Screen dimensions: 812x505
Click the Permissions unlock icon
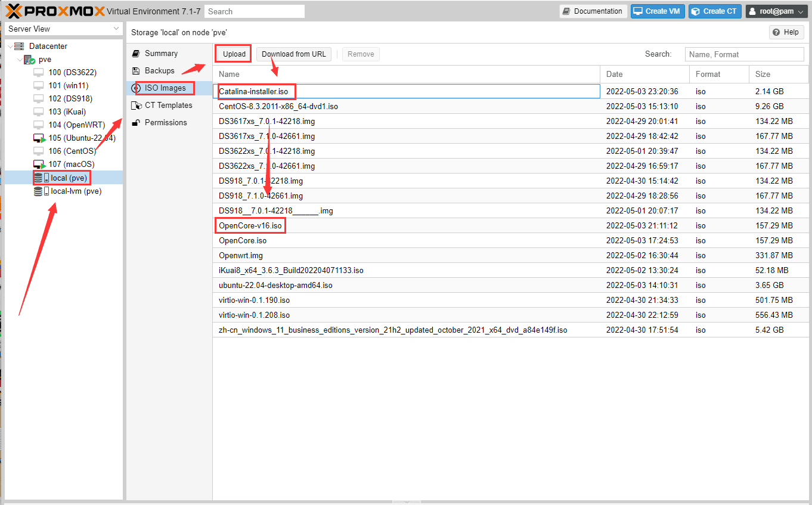pyautogui.click(x=135, y=122)
